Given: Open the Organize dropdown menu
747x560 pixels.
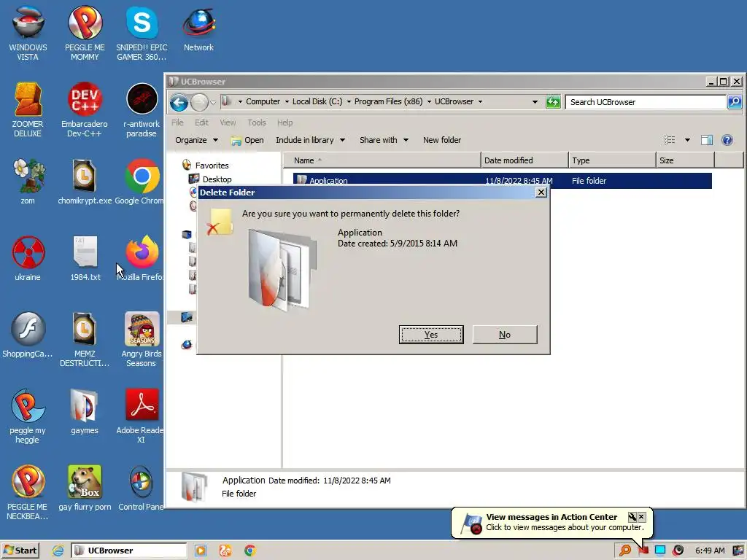Looking at the screenshot, I should pos(196,140).
